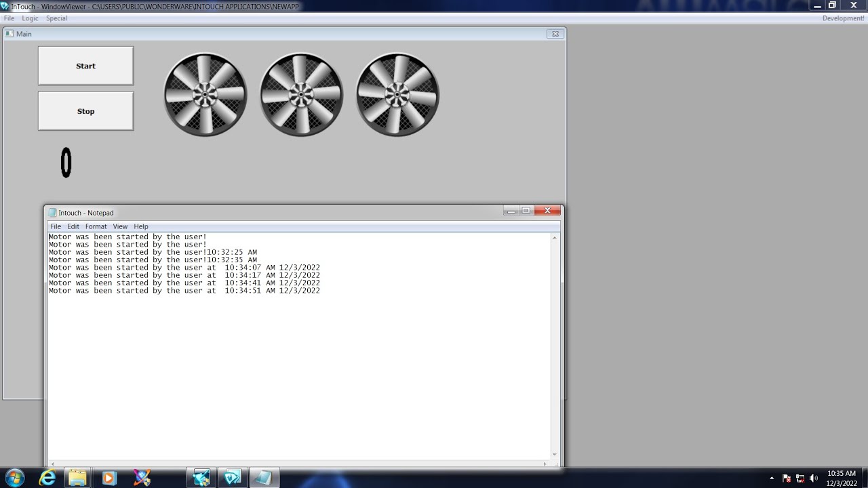Open Notepad File menu
The width and height of the screenshot is (868, 488).
[56, 226]
